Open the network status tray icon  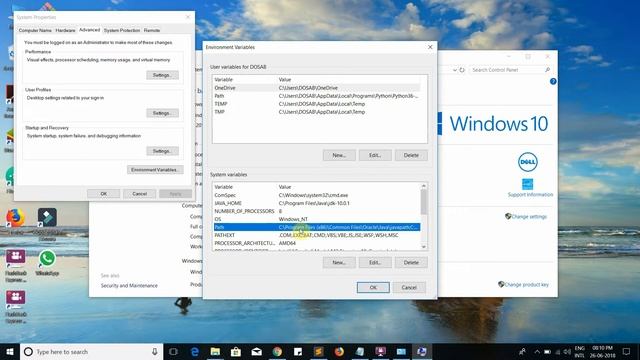(x=558, y=351)
